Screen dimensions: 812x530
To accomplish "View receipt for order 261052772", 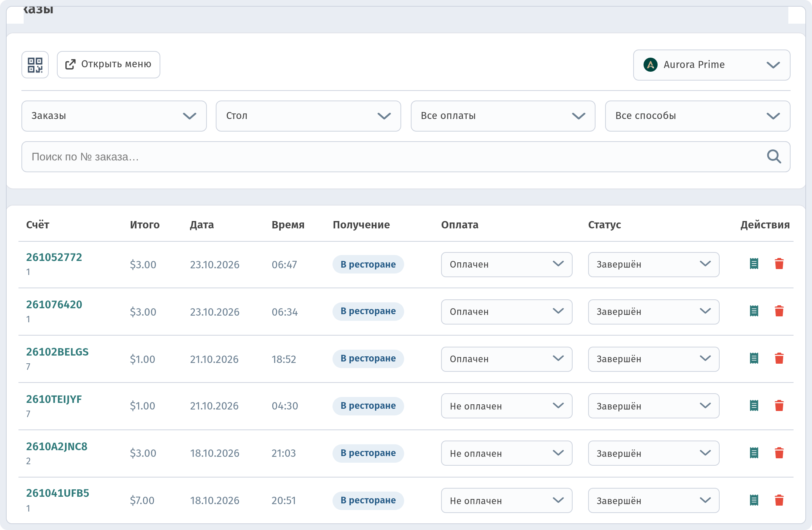I will tap(754, 264).
